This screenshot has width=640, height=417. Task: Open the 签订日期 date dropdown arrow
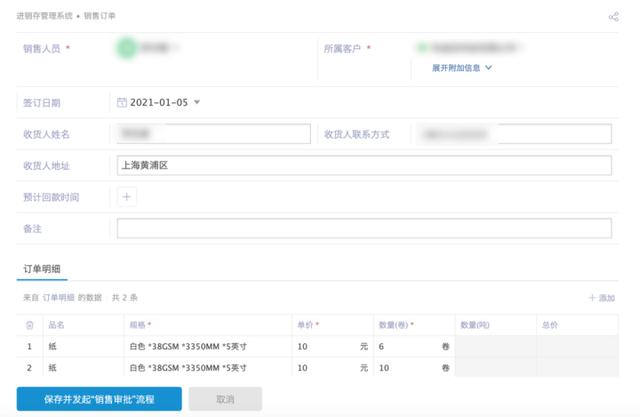click(197, 102)
